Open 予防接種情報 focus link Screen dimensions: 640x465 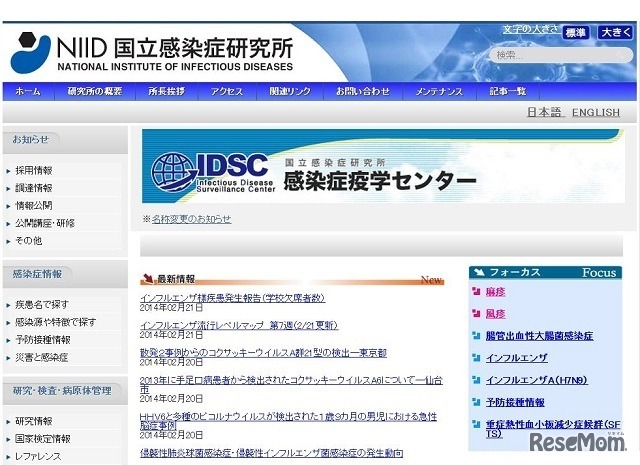point(515,402)
